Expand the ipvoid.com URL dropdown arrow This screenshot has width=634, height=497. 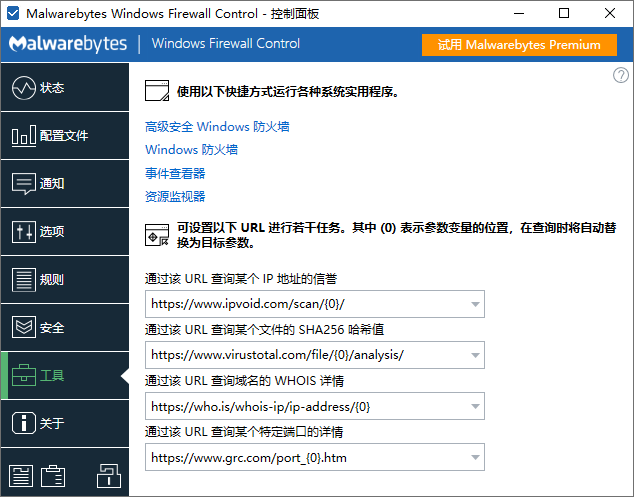click(475, 304)
